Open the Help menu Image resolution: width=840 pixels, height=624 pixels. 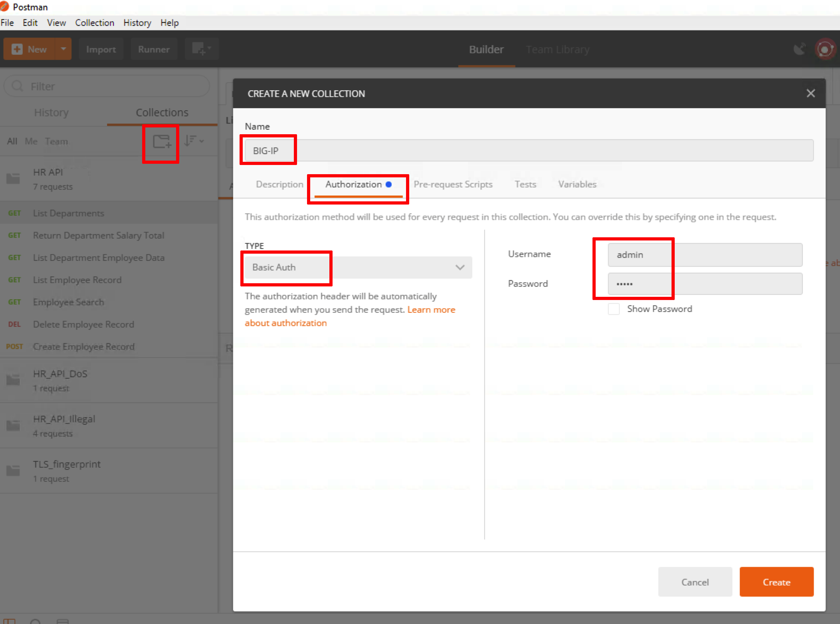[170, 23]
